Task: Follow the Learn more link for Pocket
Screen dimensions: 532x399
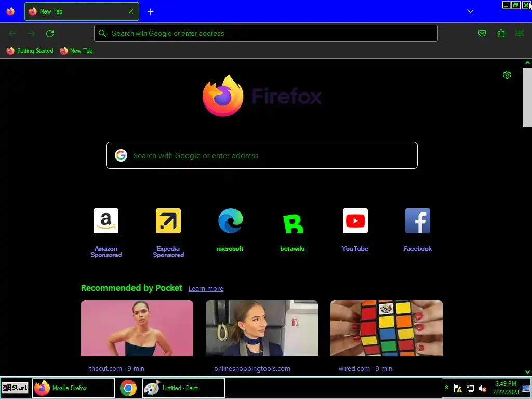Action: (206, 289)
